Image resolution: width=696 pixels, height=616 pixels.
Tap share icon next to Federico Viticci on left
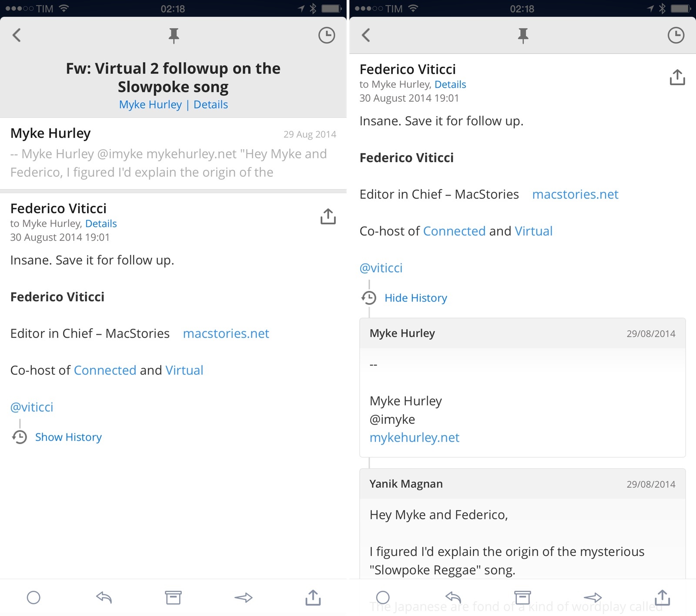(328, 216)
